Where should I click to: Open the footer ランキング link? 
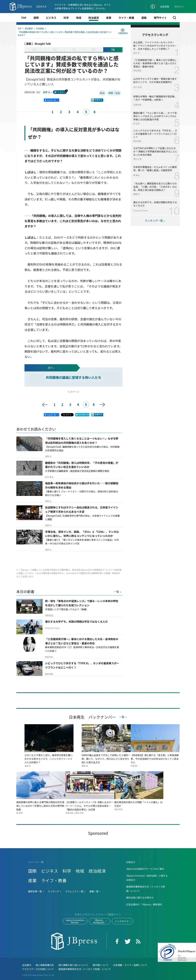click(x=54, y=891)
